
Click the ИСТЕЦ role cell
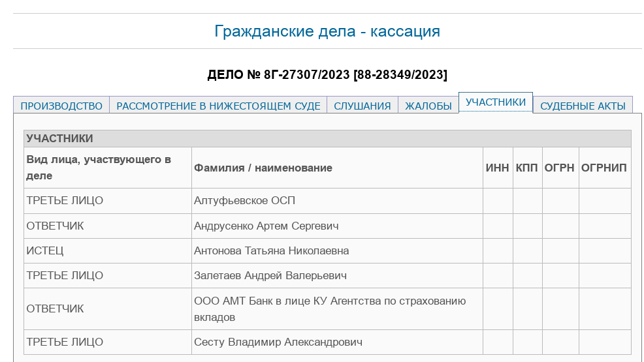(45, 250)
